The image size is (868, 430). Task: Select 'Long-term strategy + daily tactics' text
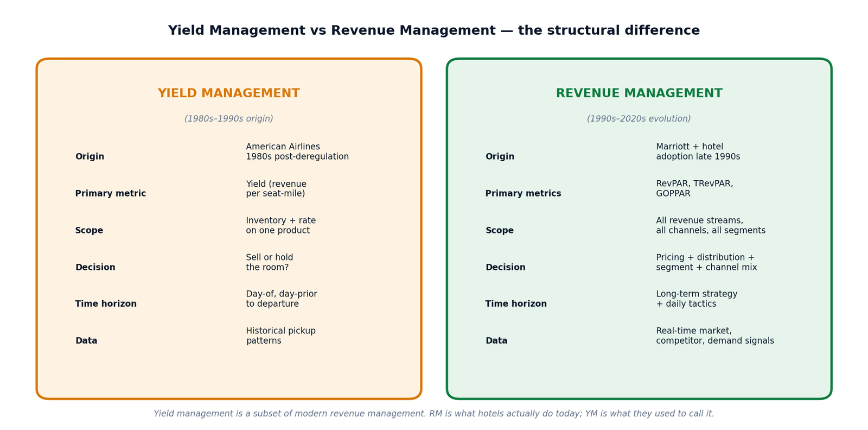[697, 299]
